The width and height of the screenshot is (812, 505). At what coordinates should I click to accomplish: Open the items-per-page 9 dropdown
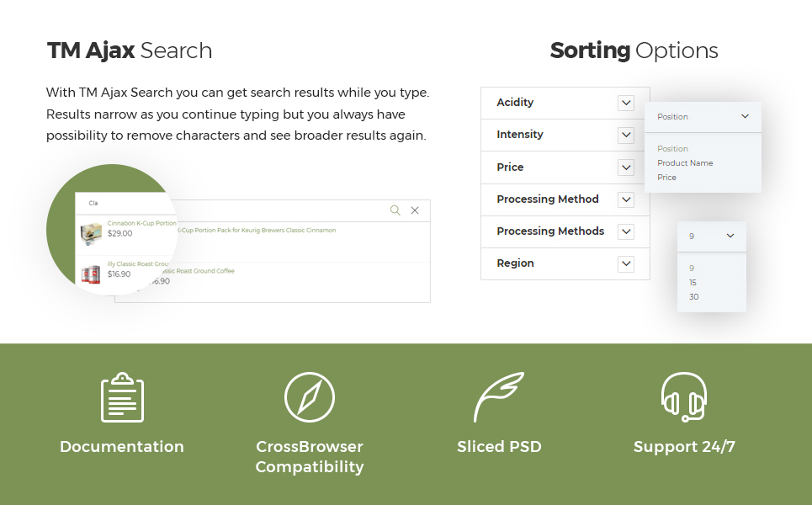coord(712,237)
